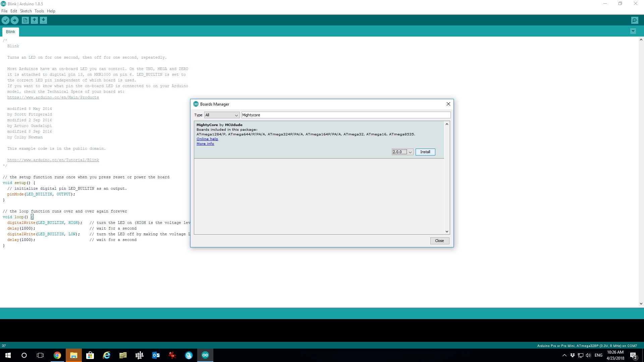Open the Online help link
Screen dimensions: 644x362
(x=207, y=139)
